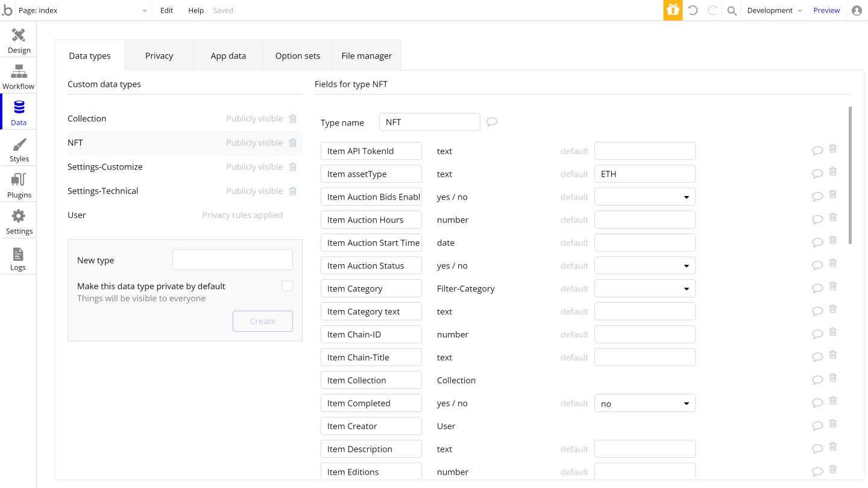Open the Development environment selector
The height and width of the screenshot is (488, 868).
click(x=774, y=10)
